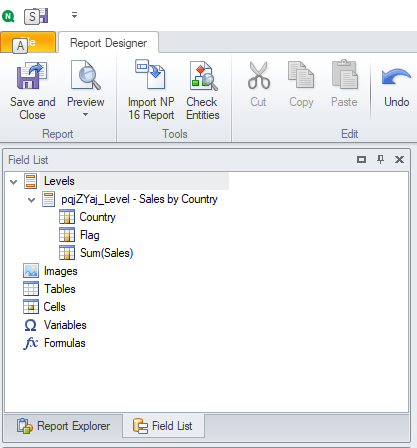This screenshot has height=448, width=417.
Task: Maximize the Field List panel
Action: (x=361, y=160)
